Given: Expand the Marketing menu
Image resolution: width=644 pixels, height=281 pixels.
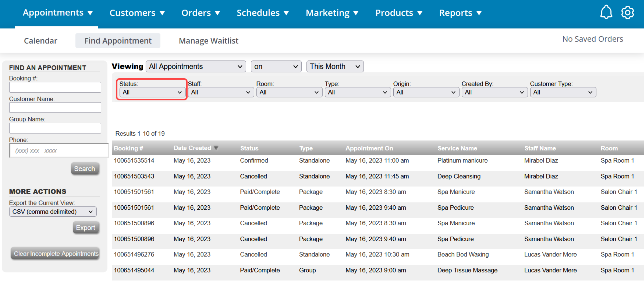Looking at the screenshot, I should tap(332, 13).
